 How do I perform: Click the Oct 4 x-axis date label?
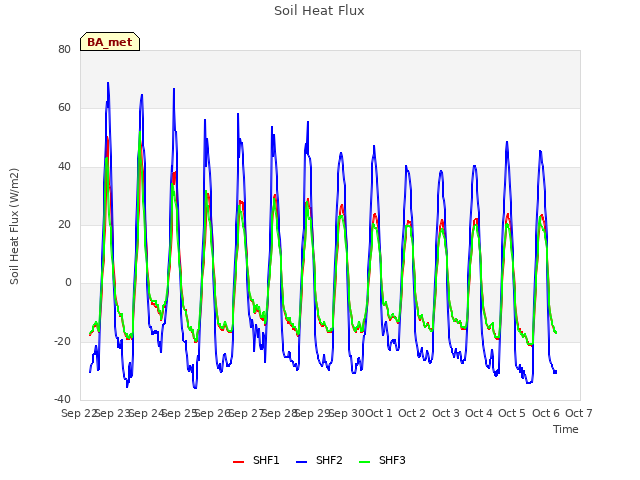point(479,413)
